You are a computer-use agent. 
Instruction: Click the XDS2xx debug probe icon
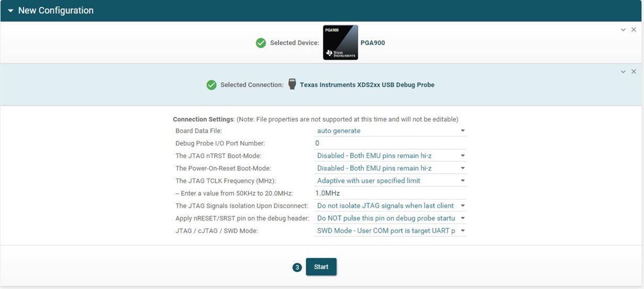pos(292,84)
